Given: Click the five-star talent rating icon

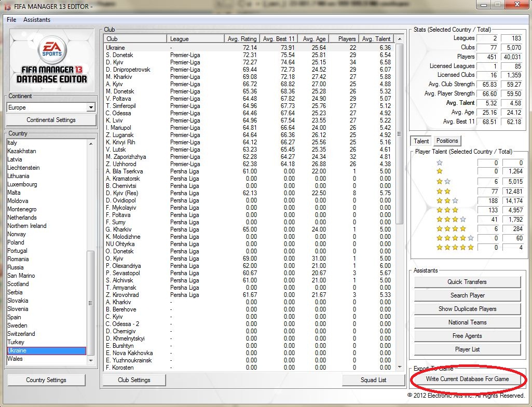Looking at the screenshot, I should (x=455, y=248).
